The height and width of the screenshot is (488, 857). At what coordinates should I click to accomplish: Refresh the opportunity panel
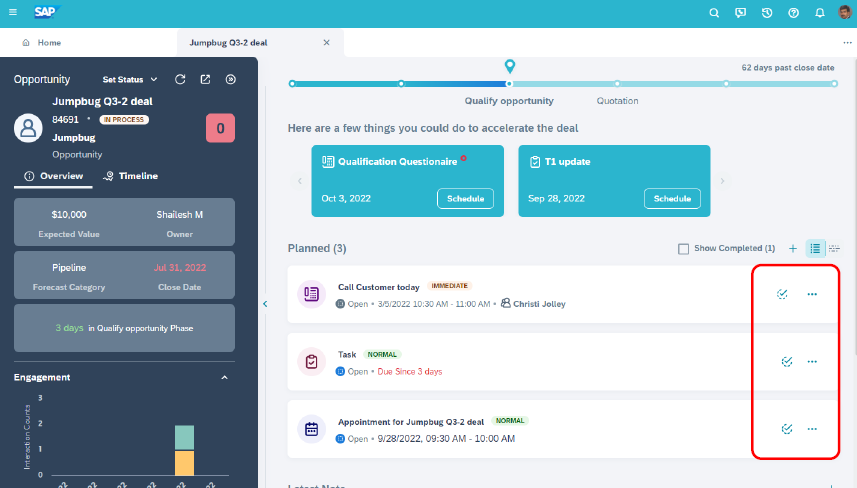coord(180,79)
